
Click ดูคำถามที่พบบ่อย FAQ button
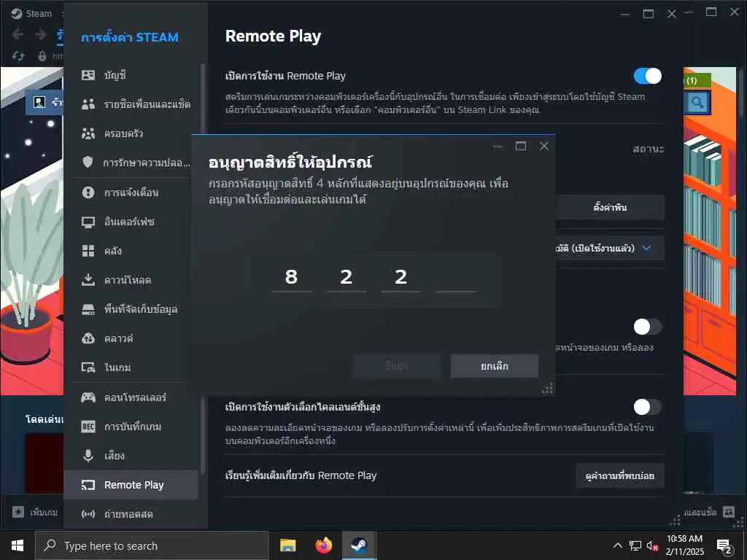pyautogui.click(x=620, y=475)
